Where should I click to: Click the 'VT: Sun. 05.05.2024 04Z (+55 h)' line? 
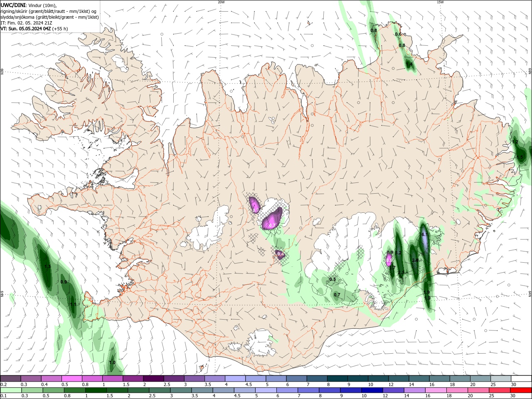34,29
